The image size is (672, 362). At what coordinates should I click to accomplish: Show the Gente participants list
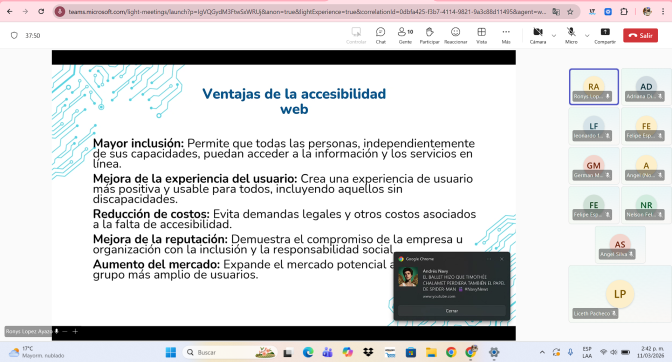(x=405, y=36)
